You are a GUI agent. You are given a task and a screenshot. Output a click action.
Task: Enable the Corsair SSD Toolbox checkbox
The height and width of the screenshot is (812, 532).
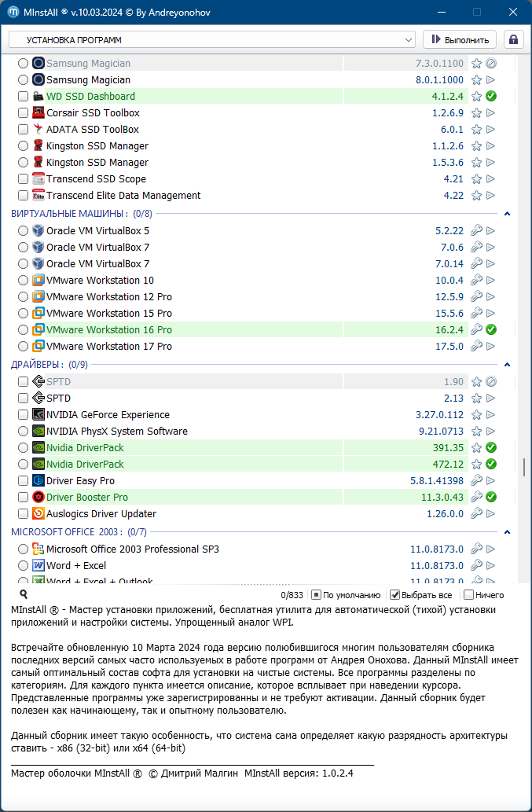24,113
